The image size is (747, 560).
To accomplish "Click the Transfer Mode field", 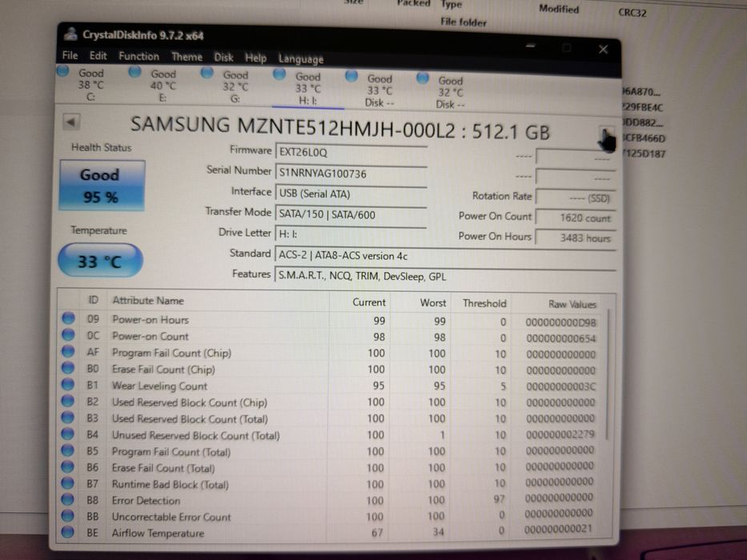I will [x=351, y=214].
